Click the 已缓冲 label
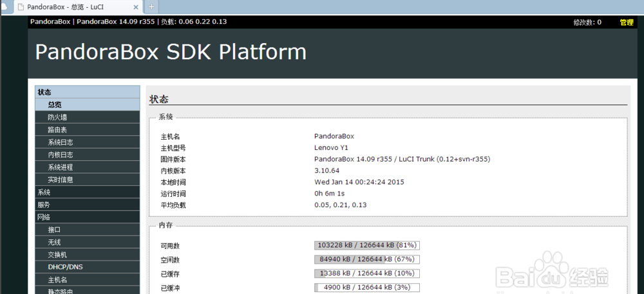The height and width of the screenshot is (294, 644). pos(170,288)
